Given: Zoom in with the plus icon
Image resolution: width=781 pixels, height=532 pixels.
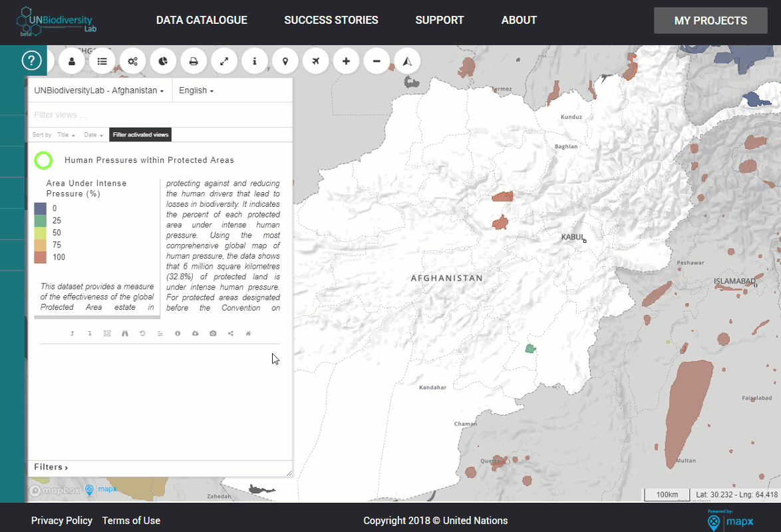Looking at the screenshot, I should click(346, 61).
